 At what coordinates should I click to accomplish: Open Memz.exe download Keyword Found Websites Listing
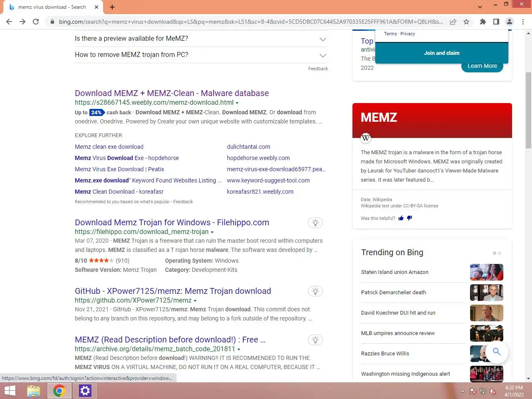click(x=148, y=180)
